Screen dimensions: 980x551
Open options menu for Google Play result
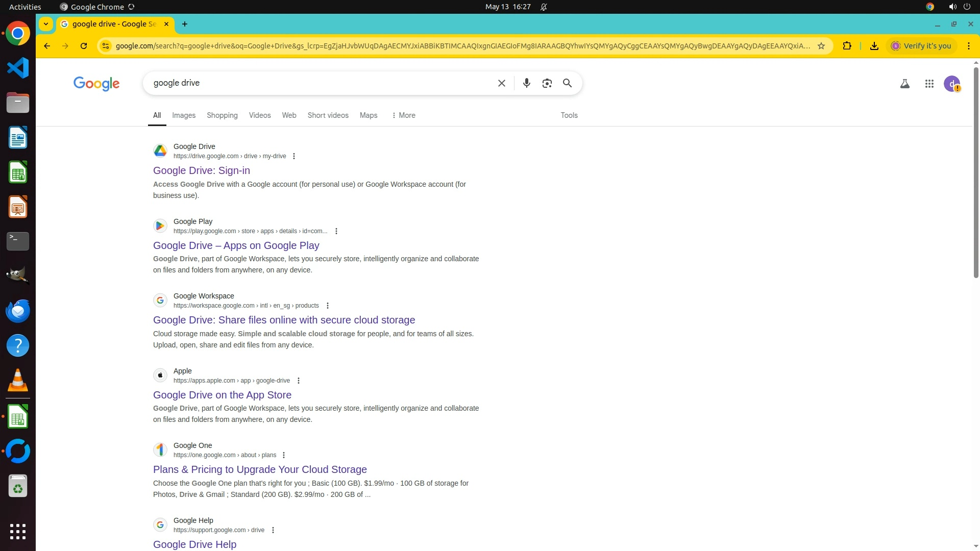click(336, 231)
